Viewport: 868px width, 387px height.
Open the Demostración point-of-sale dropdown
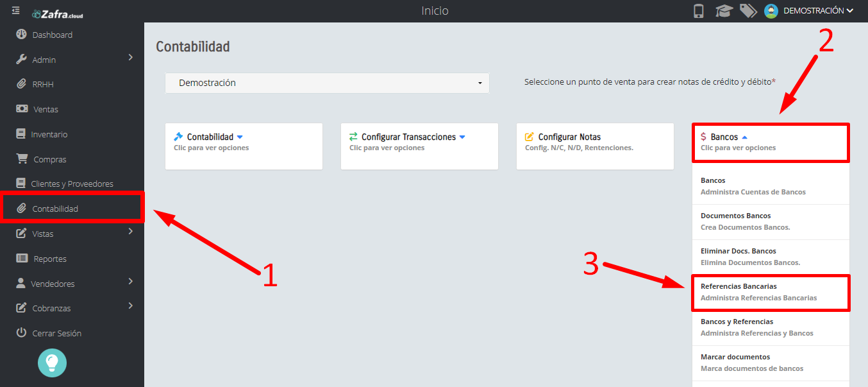tap(327, 83)
